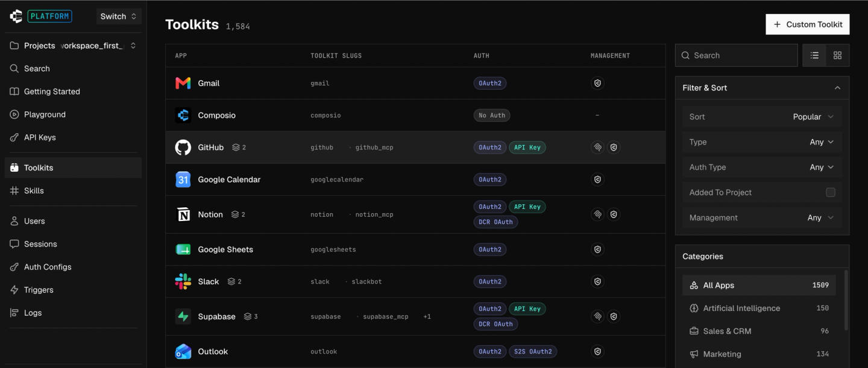Image resolution: width=868 pixels, height=368 pixels.
Task: Click the Notion app icon
Action: click(183, 214)
